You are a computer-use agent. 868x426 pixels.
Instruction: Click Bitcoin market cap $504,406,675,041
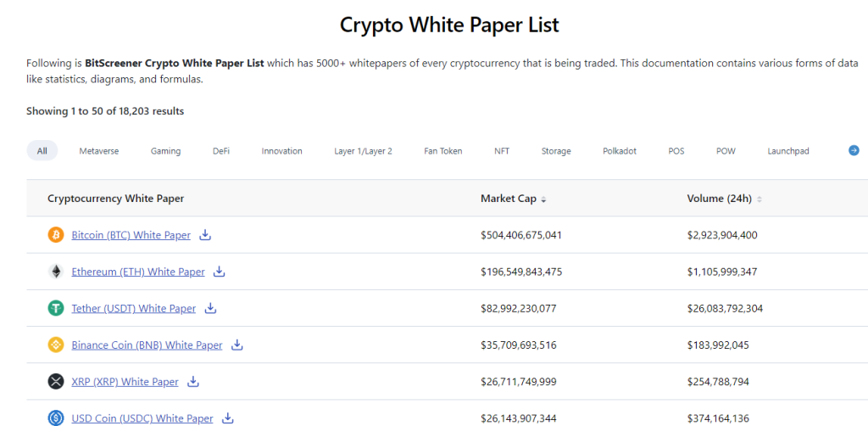[521, 235]
